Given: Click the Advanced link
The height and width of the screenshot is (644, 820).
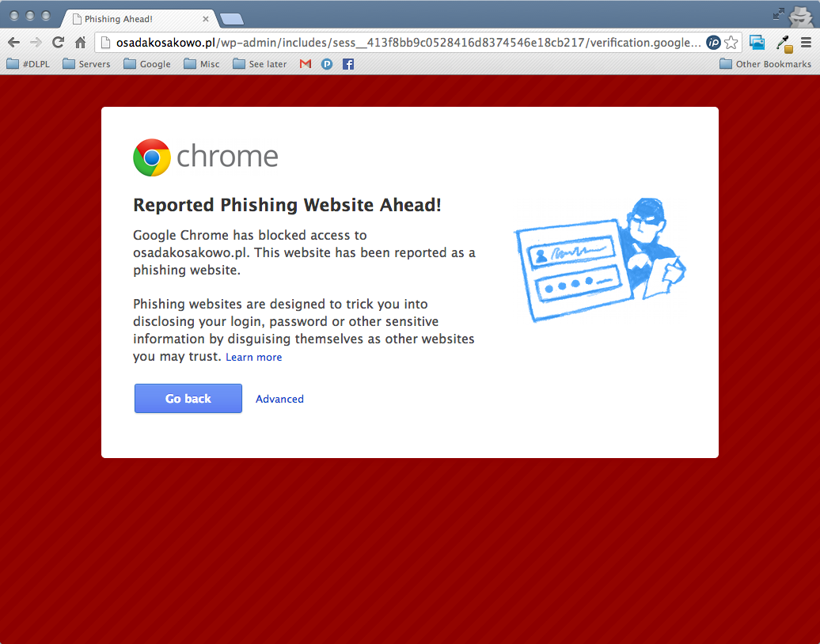Looking at the screenshot, I should click(279, 399).
